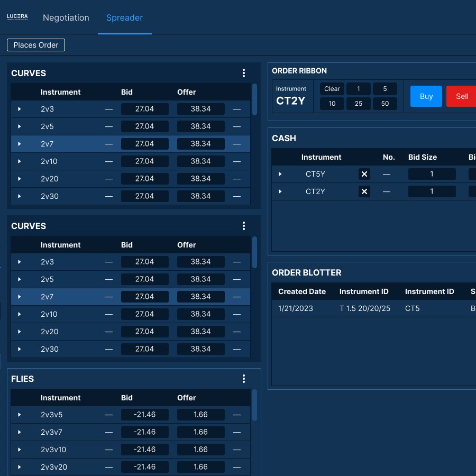
Task: Click Created Date column header
Action: click(x=302, y=291)
